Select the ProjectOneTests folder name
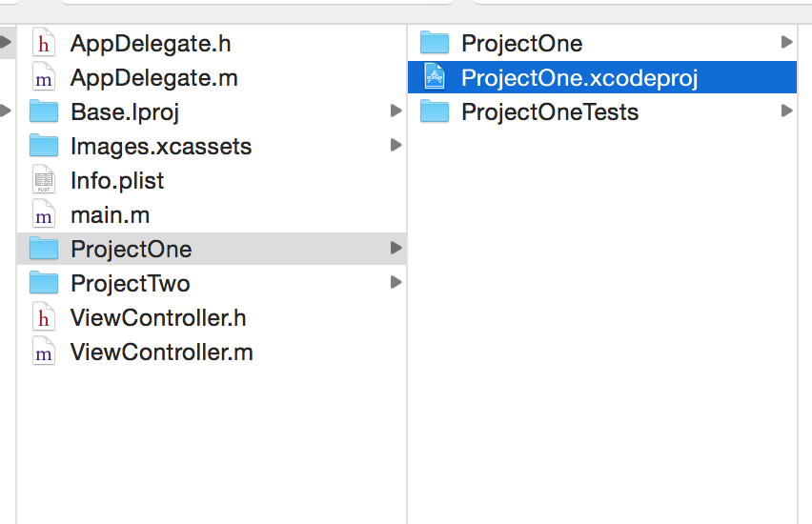This screenshot has height=524, width=812. 550,112
